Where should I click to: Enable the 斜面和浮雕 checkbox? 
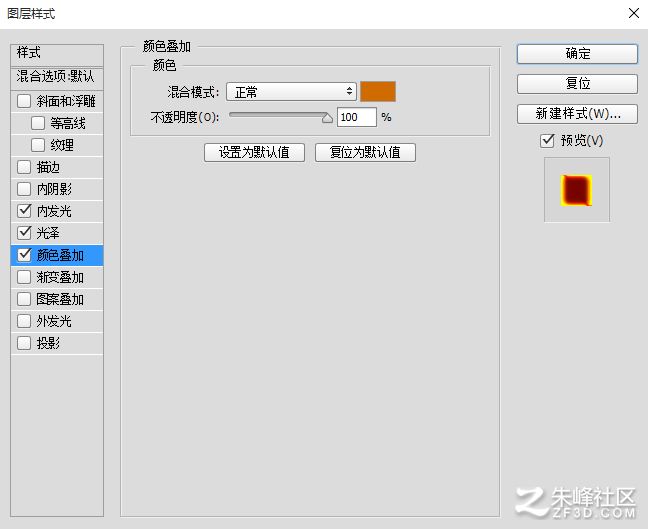(x=24, y=101)
